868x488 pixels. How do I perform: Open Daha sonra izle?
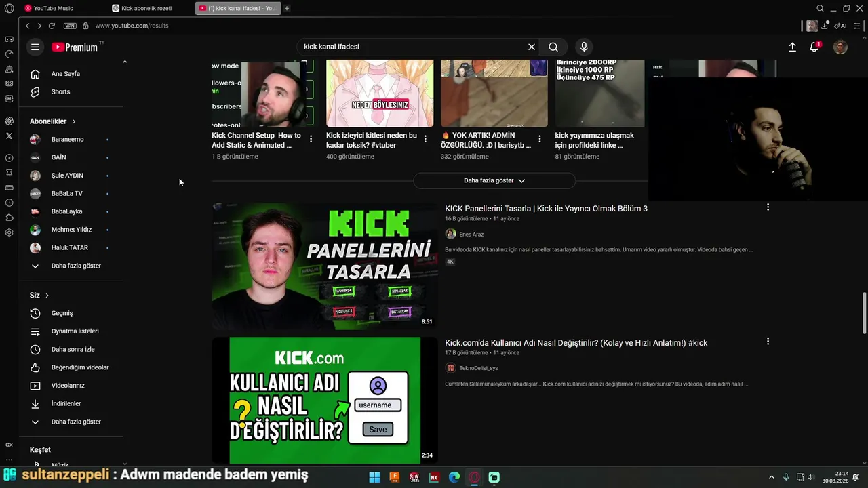[x=71, y=349]
